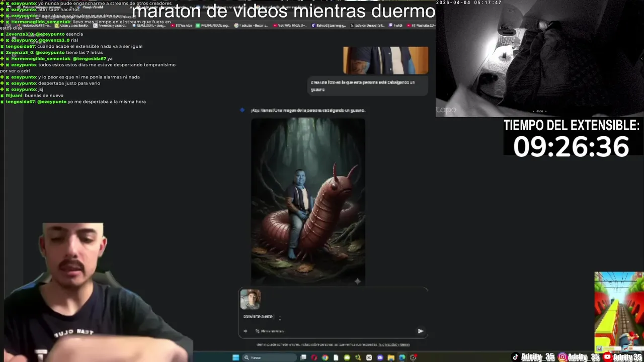Open the white document icon in taskbar
This screenshot has height=362, width=644.
[x=336, y=357]
